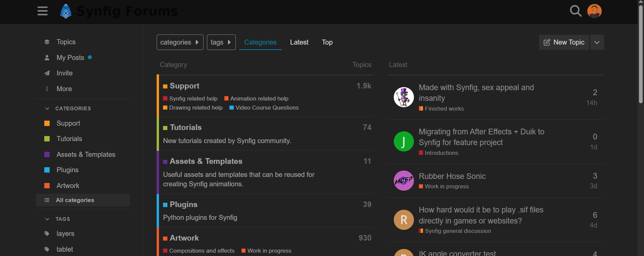Open the search magnifier icon

[x=576, y=11]
